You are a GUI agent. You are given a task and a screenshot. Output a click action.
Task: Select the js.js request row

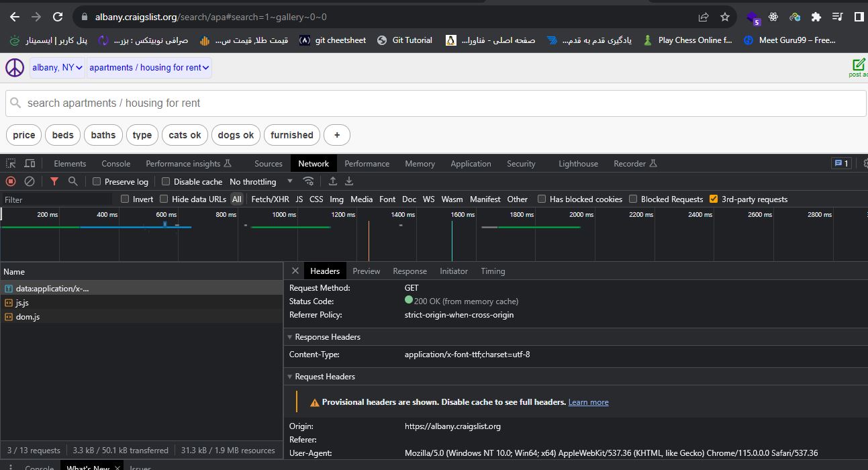(x=142, y=302)
